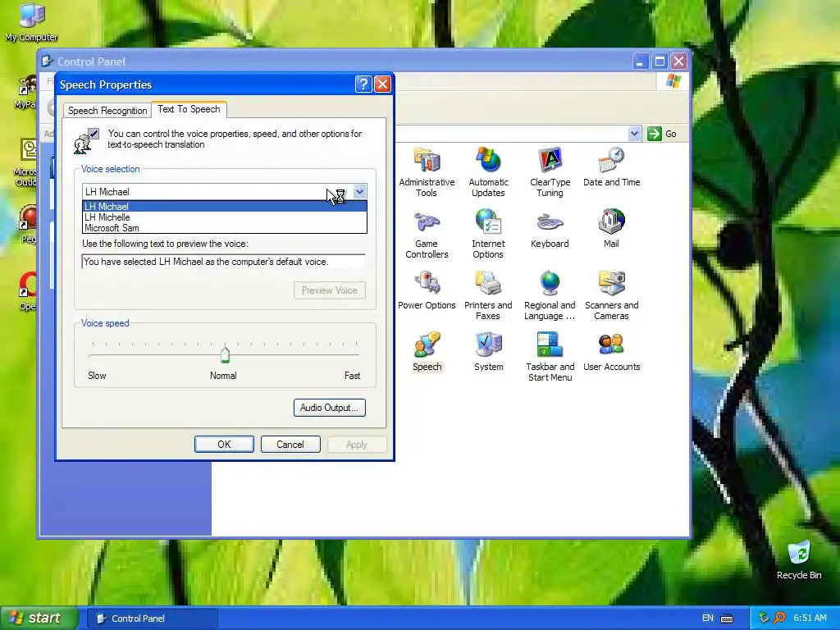Click the taskbar clock showing 6:51 AM
The width and height of the screenshot is (840, 630).
click(810, 618)
